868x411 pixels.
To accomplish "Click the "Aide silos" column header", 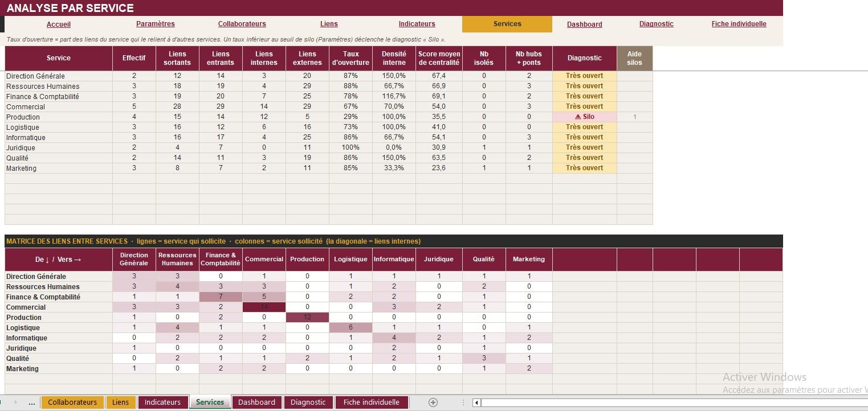I will (634, 58).
